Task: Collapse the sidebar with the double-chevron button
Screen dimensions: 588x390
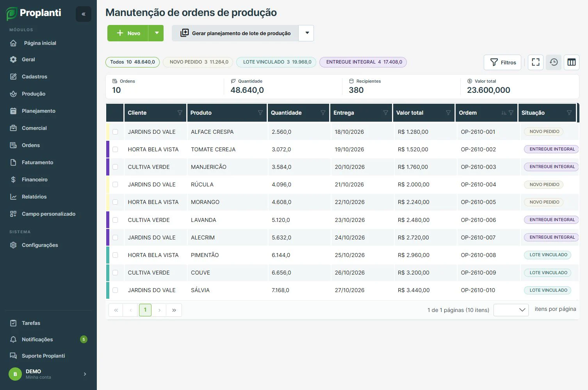Action: click(x=83, y=14)
